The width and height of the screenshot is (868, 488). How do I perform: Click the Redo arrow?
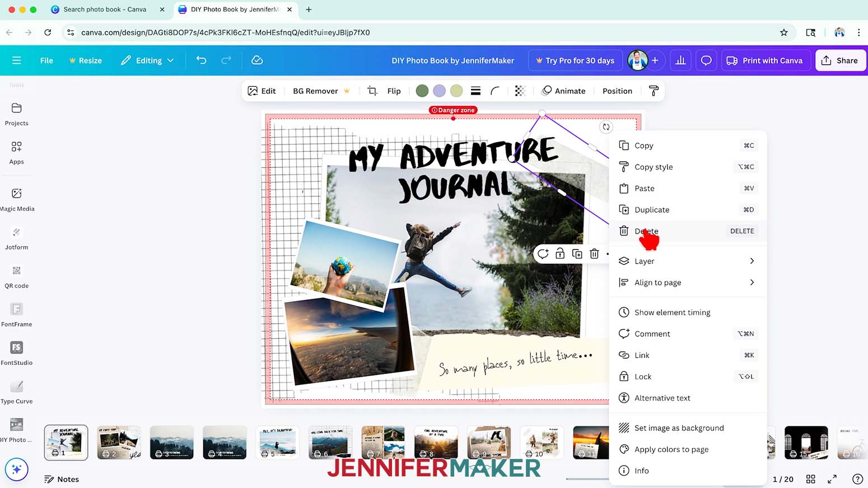click(x=226, y=60)
